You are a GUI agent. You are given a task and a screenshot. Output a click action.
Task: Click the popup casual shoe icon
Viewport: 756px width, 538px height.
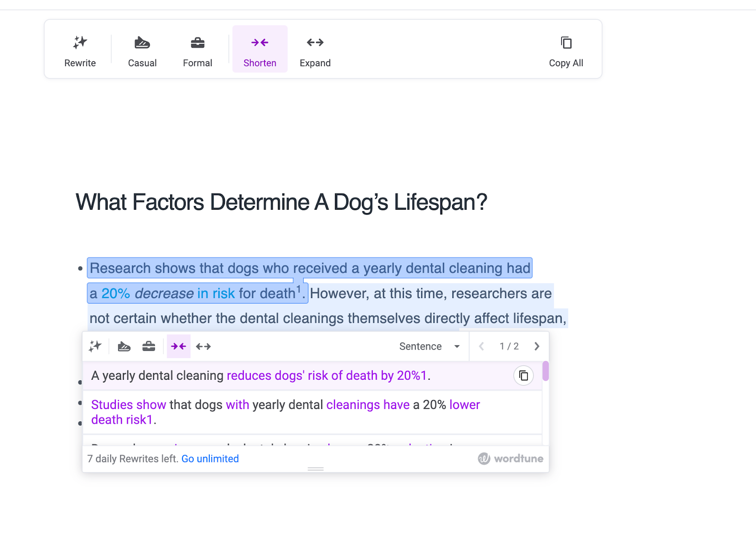coord(124,346)
